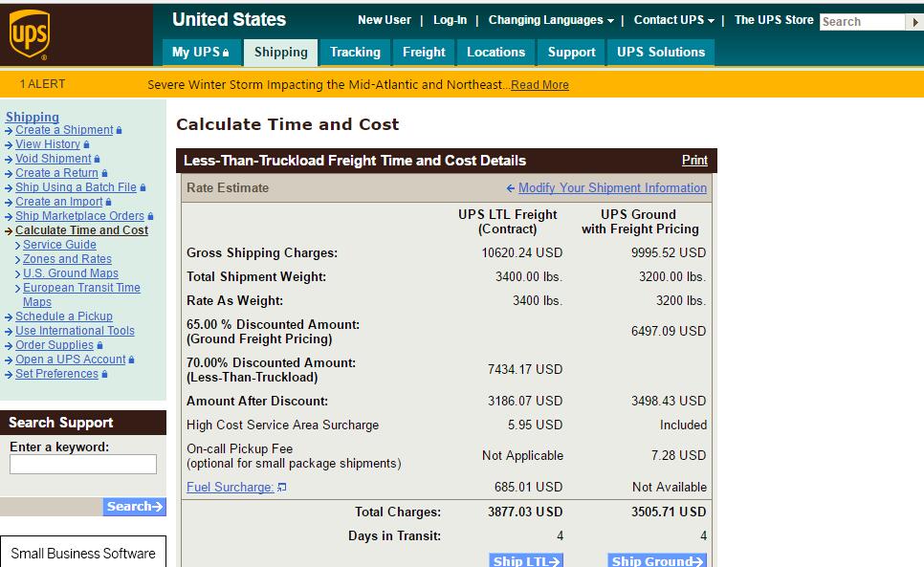Click the 3877.03 USD total charges value
This screenshot has height=567, width=924.
[525, 512]
